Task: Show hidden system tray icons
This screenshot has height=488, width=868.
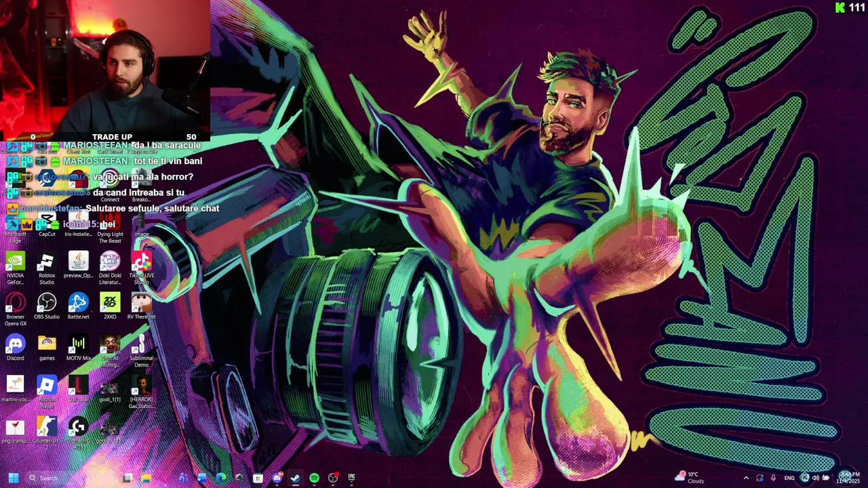Action: tap(746, 478)
